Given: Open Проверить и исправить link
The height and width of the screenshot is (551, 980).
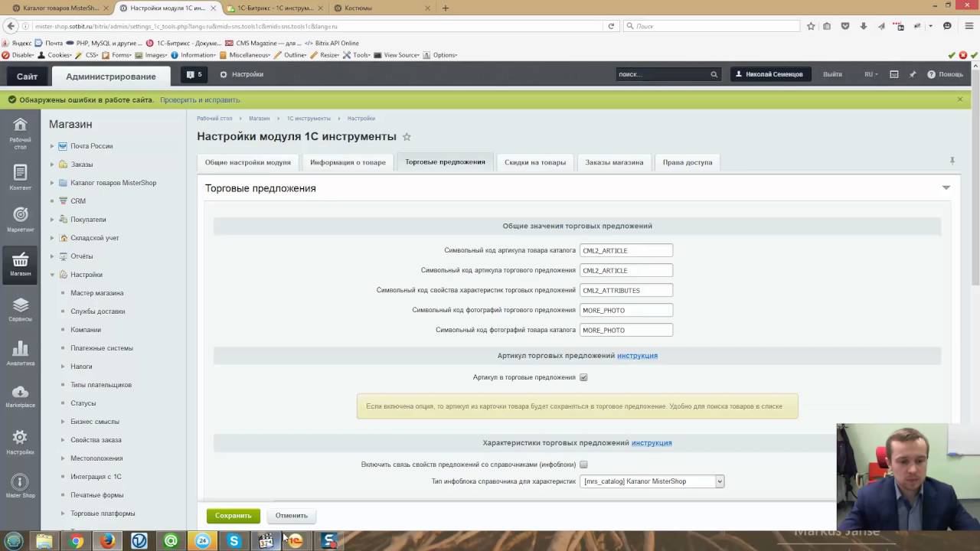Looking at the screenshot, I should tap(200, 99).
